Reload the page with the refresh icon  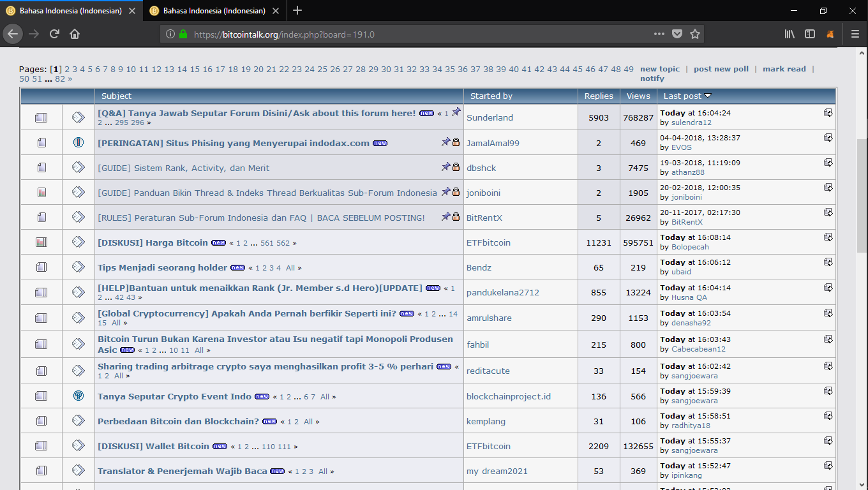point(54,34)
